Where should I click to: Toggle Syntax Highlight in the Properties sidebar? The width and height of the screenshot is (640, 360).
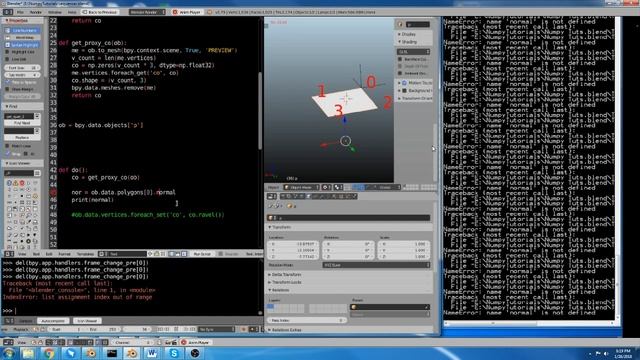tap(22, 45)
